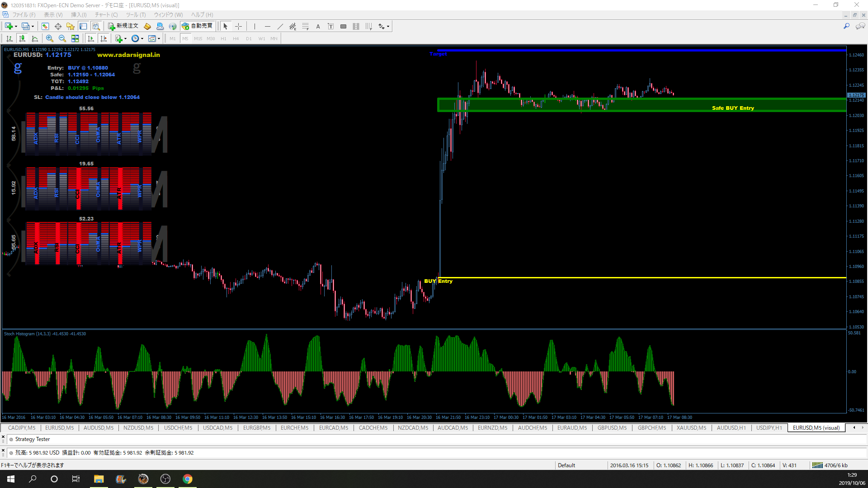Click the zoom in magnifier icon
Screen dimensions: 868x488
pos(50,39)
